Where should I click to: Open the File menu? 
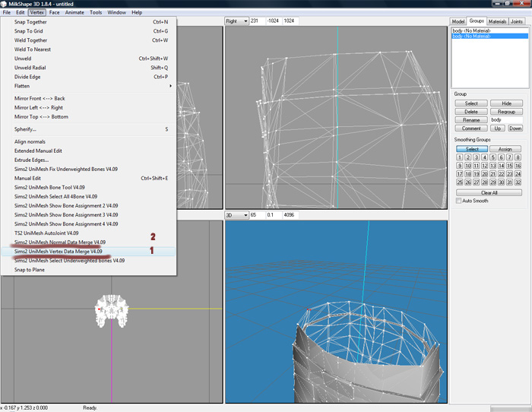pos(6,12)
